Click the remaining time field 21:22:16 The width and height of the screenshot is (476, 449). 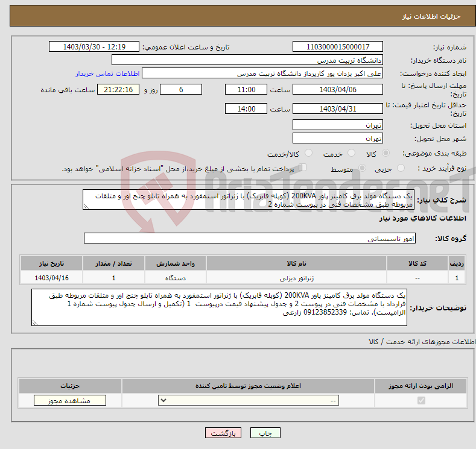click(118, 89)
